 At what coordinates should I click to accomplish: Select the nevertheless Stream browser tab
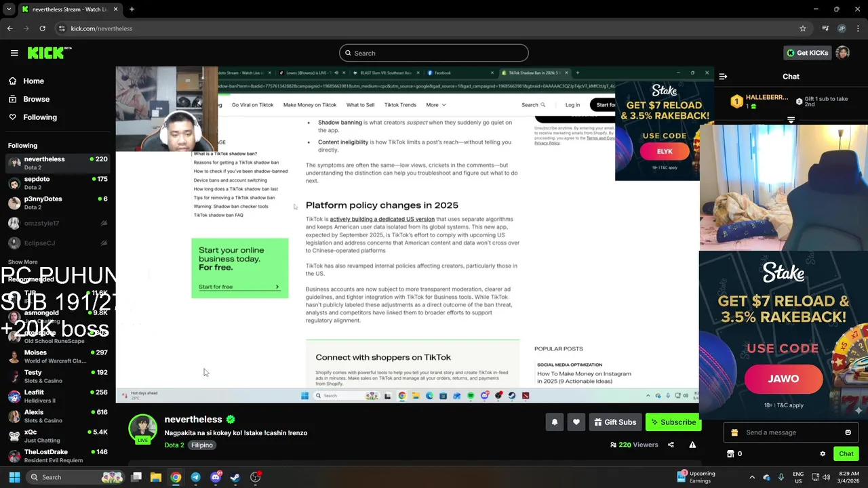(69, 9)
